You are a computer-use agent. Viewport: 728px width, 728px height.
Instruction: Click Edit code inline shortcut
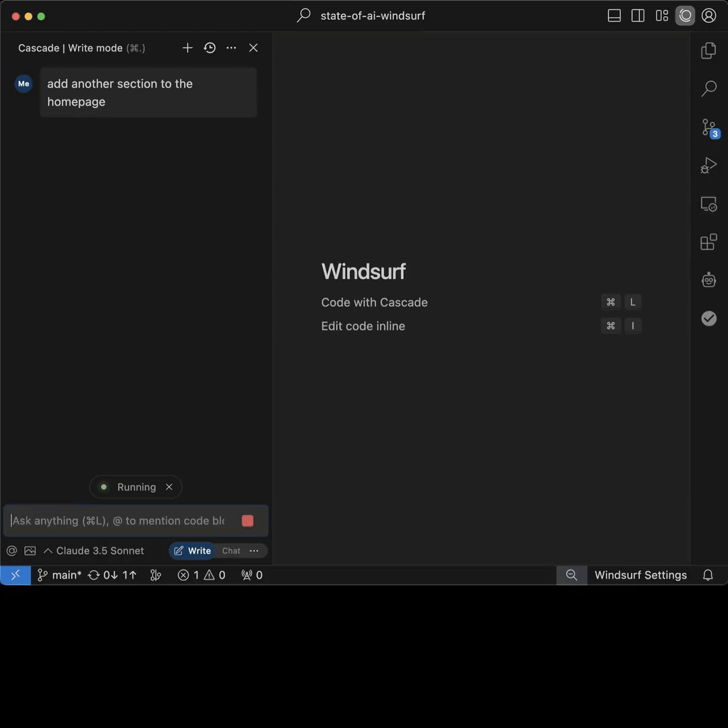coord(481,326)
